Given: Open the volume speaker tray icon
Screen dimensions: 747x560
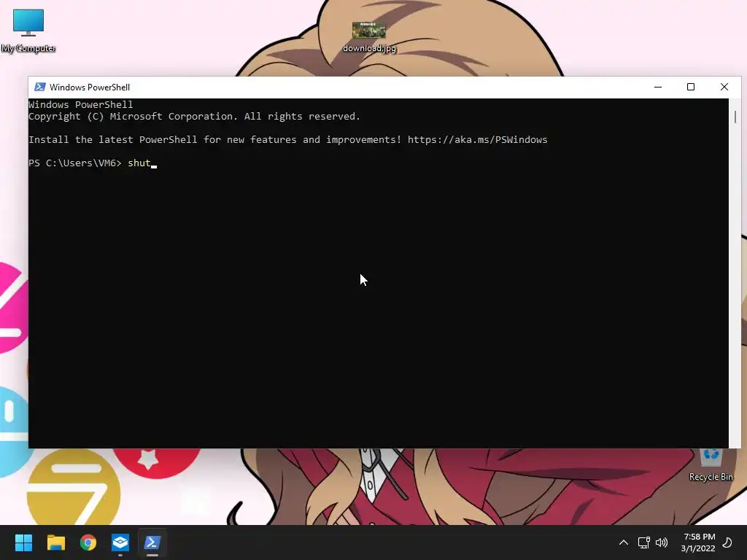Looking at the screenshot, I should coord(662,542).
